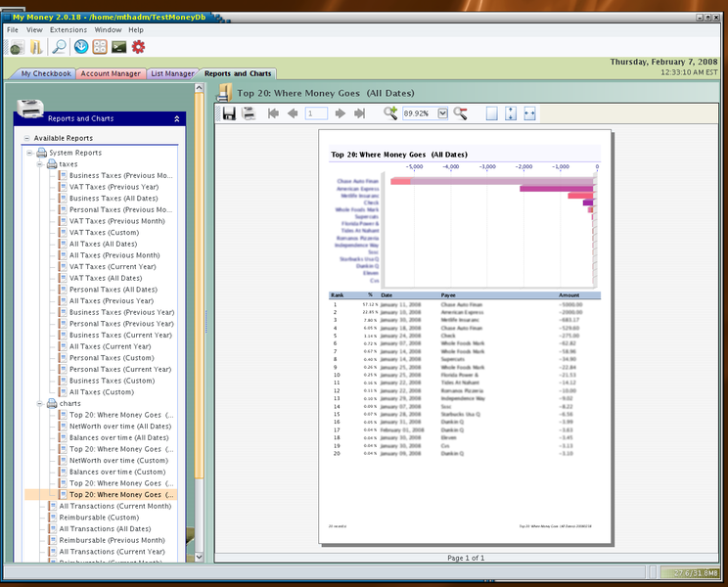
Task: Fit report page height to window
Action: (511, 113)
